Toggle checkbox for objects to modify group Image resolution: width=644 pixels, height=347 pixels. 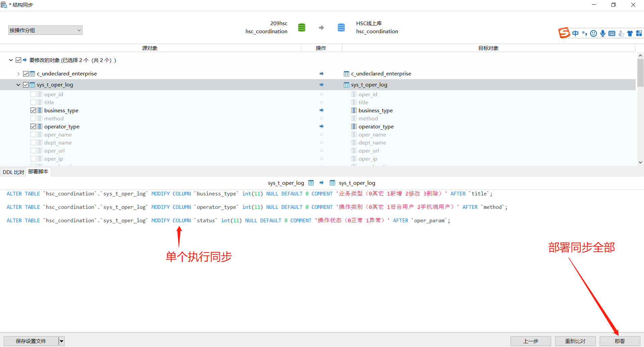coord(18,60)
